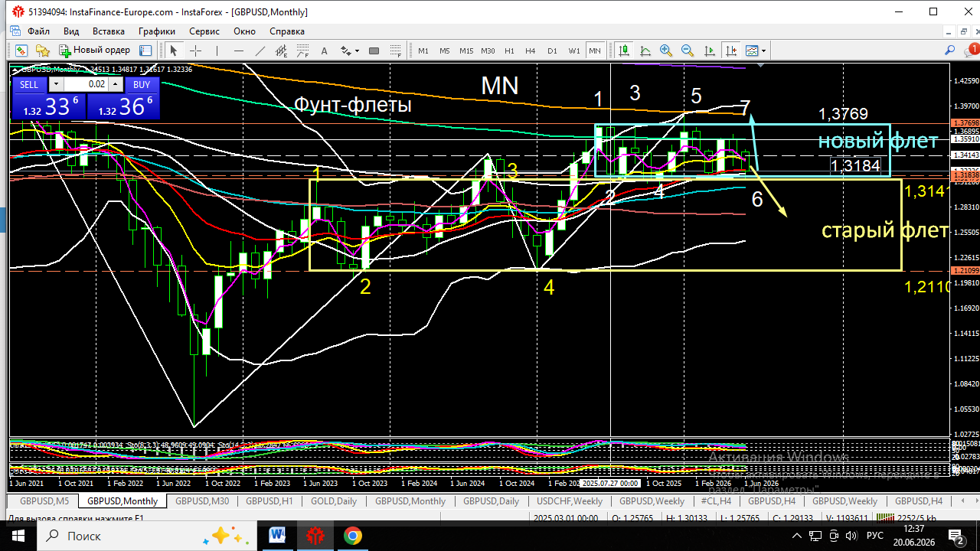The image size is (980, 551).
Task: Decrease trade volume with down arrow
Action: click(57, 84)
